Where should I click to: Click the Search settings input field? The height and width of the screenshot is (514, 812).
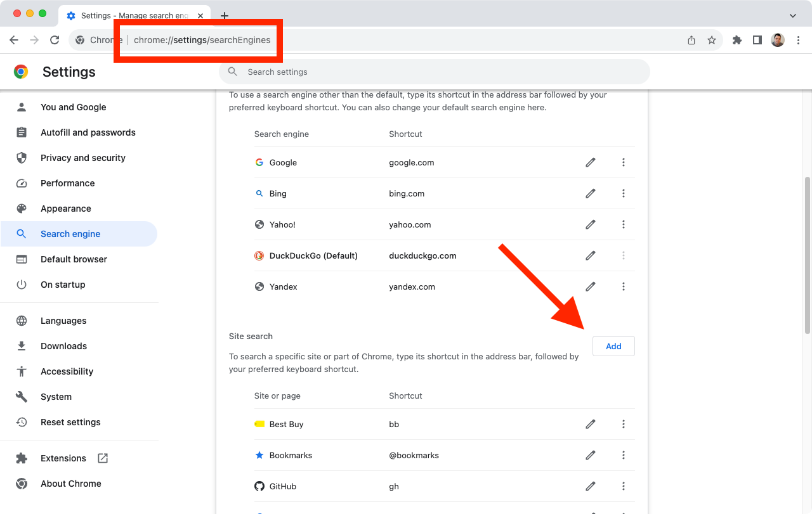click(434, 72)
